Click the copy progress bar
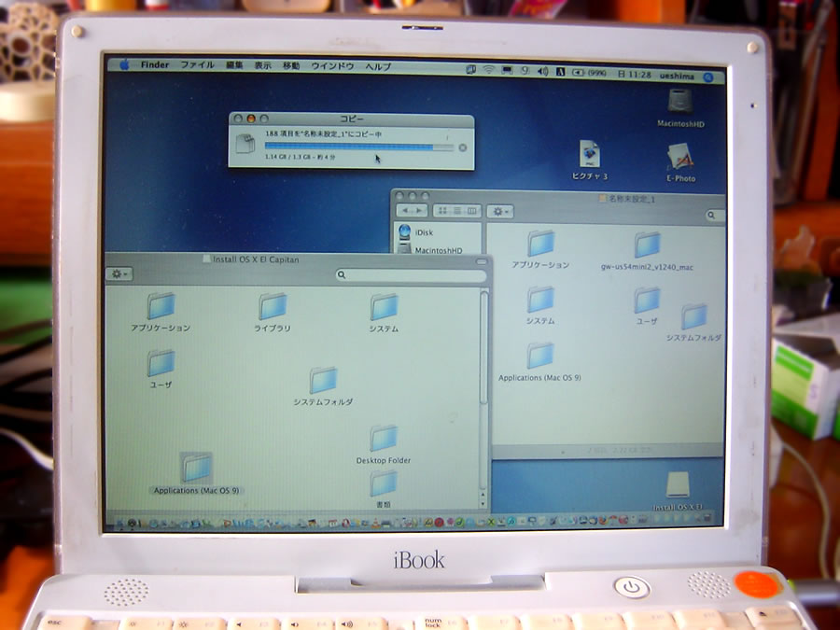The image size is (840, 630). pyautogui.click(x=359, y=147)
